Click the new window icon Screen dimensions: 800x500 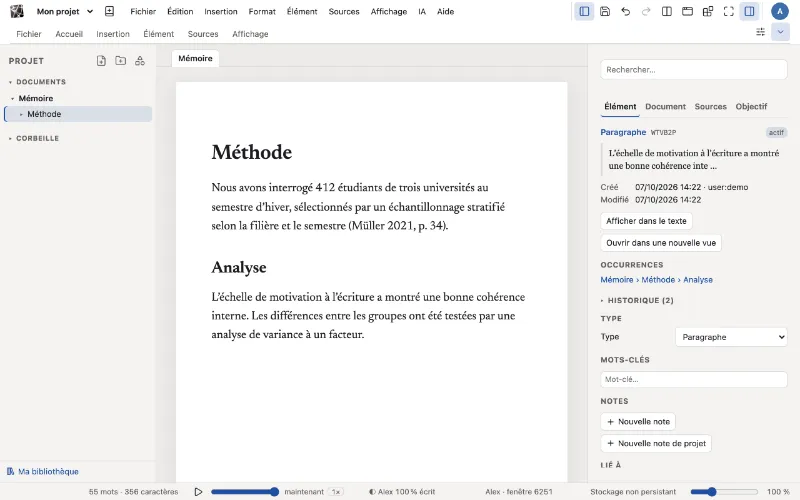(x=687, y=11)
